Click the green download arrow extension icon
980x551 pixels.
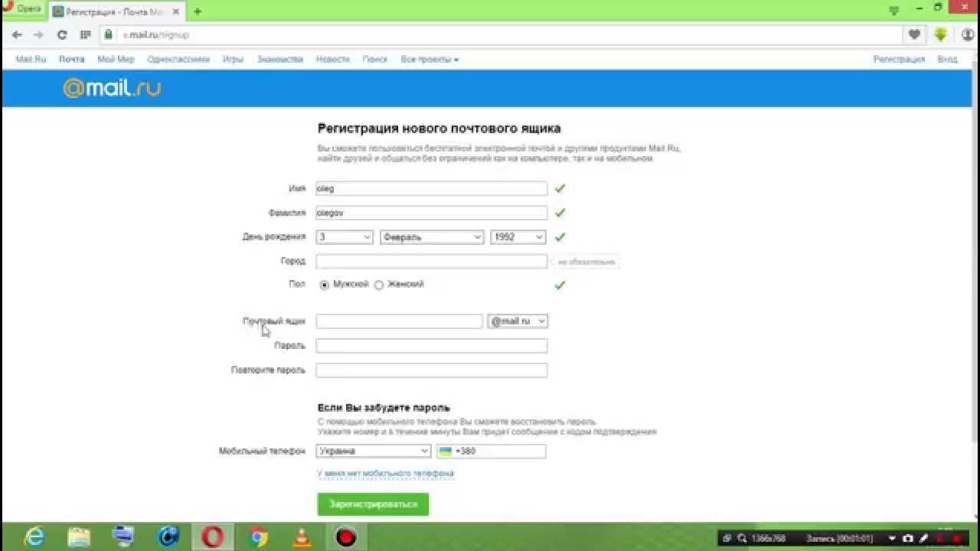940,34
